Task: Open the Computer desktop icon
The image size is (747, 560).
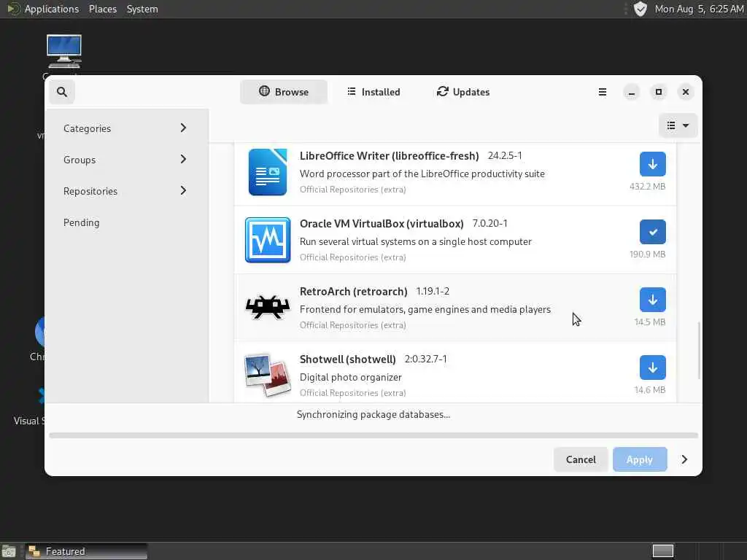Action: tap(64, 52)
